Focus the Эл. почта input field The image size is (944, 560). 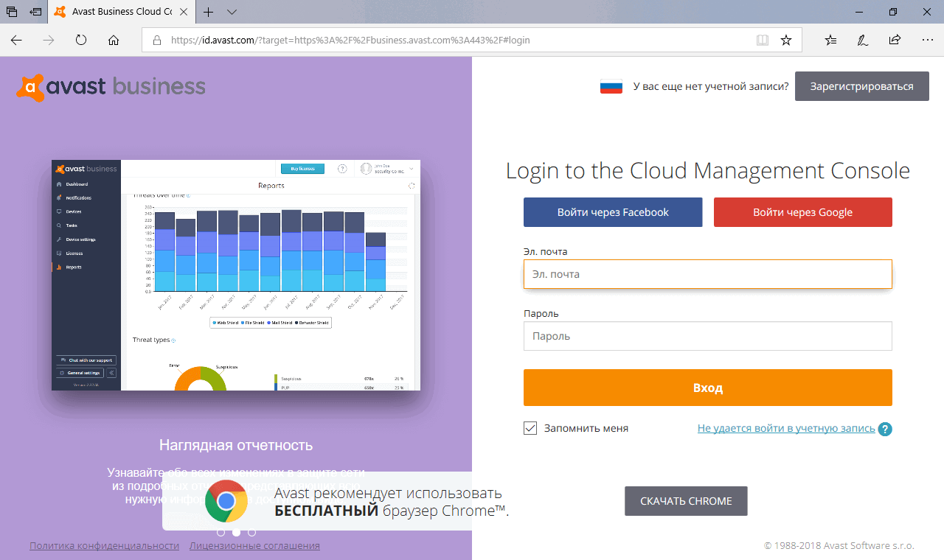tap(708, 274)
